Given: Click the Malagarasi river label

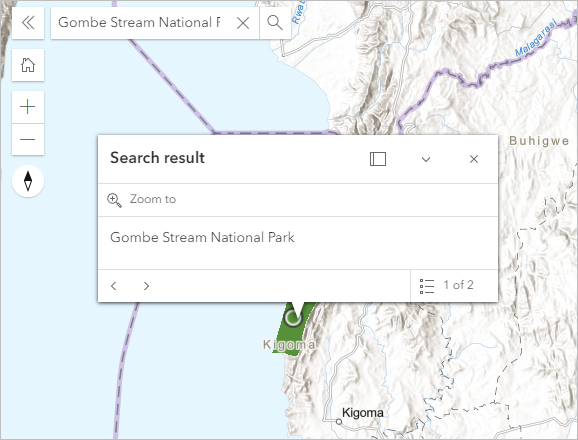Looking at the screenshot, I should click(537, 38).
